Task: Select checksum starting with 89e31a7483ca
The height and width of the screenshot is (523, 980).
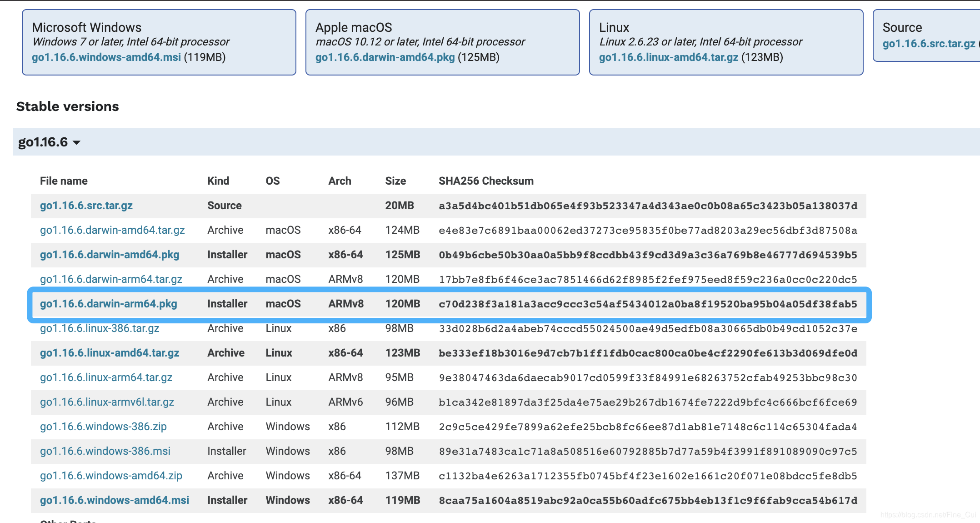Action: point(648,452)
